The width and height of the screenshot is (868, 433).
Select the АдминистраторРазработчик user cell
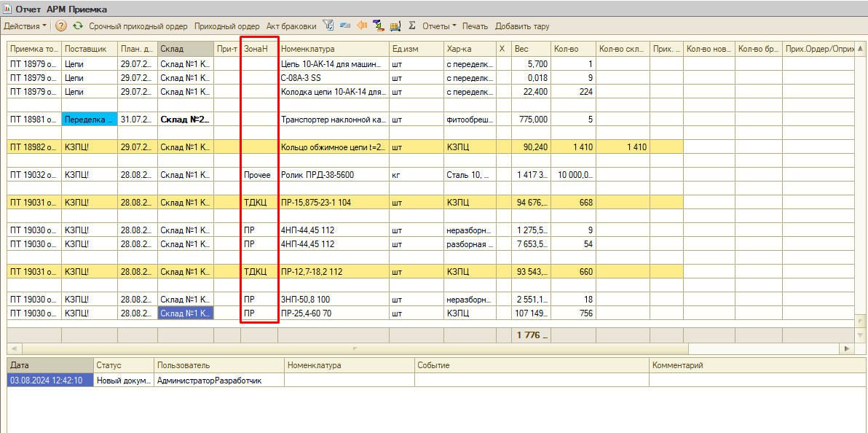[219, 380]
